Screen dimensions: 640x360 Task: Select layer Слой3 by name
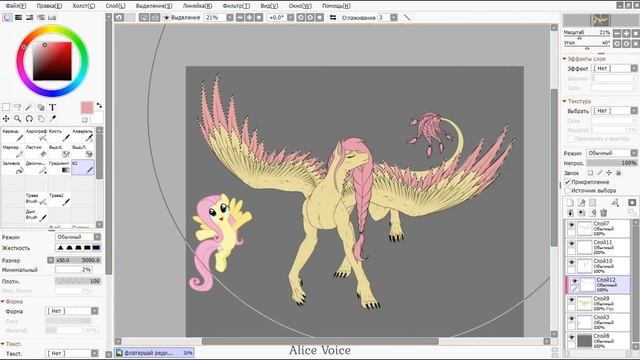[601, 317]
